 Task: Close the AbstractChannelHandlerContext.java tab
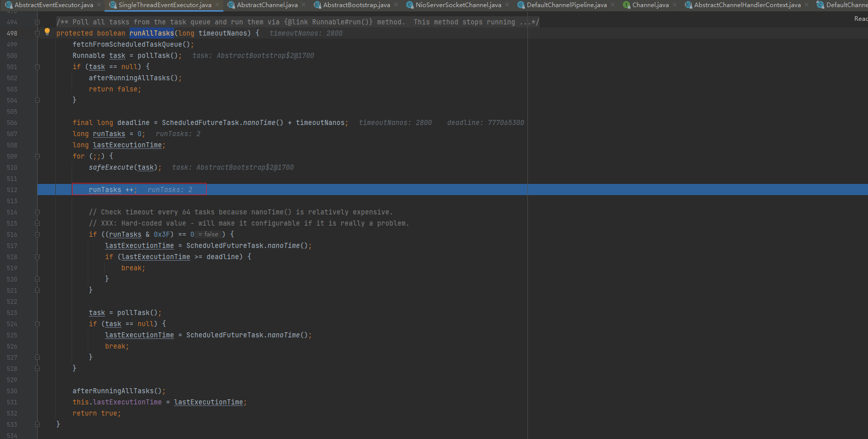tap(807, 5)
